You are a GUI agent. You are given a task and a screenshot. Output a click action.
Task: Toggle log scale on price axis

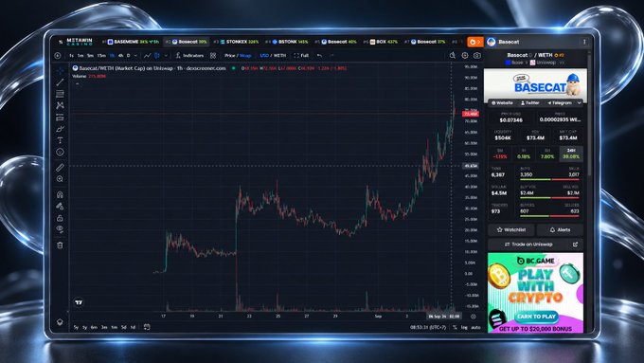pos(464,327)
